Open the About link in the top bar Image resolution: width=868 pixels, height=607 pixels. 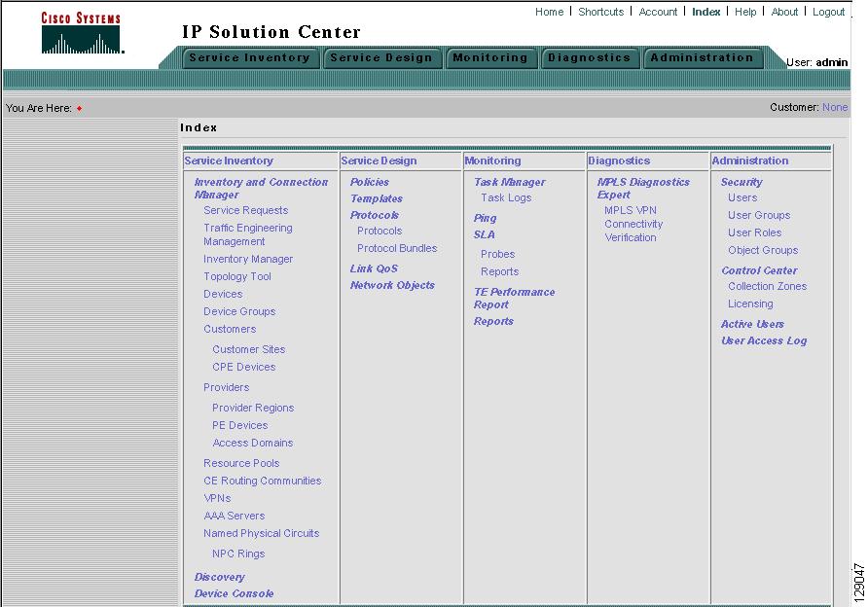tap(784, 12)
